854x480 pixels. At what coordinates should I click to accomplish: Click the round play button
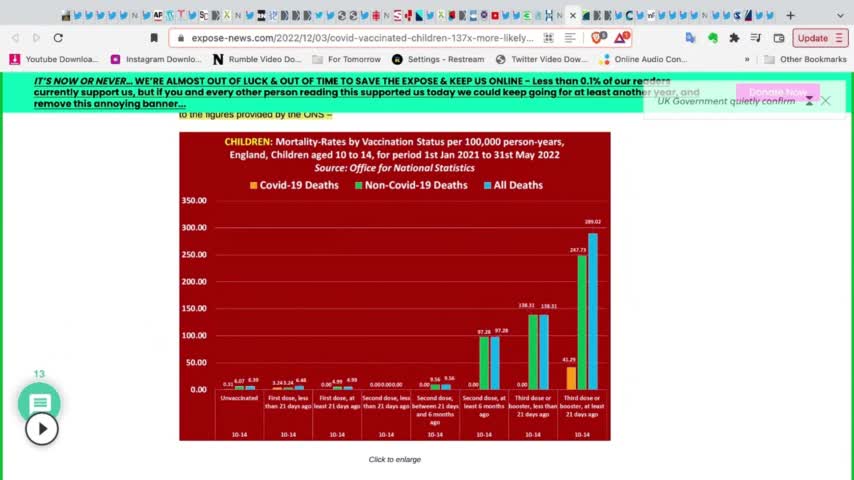(41, 429)
